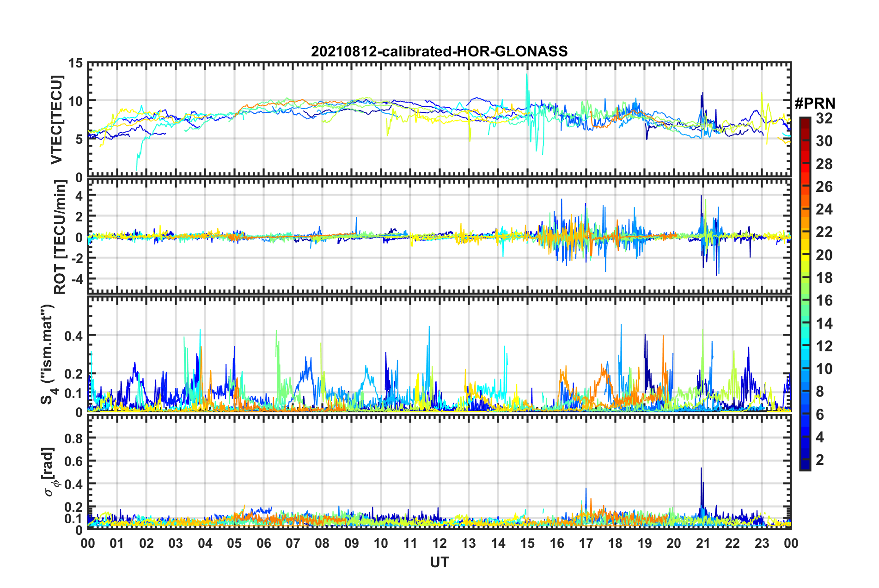Click the UT axis hour label 17

point(586,543)
